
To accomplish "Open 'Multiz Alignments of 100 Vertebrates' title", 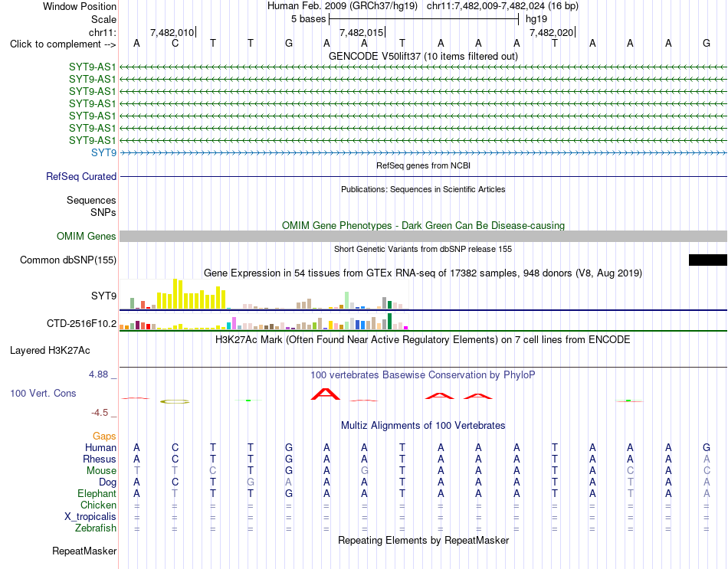I will click(x=423, y=426).
